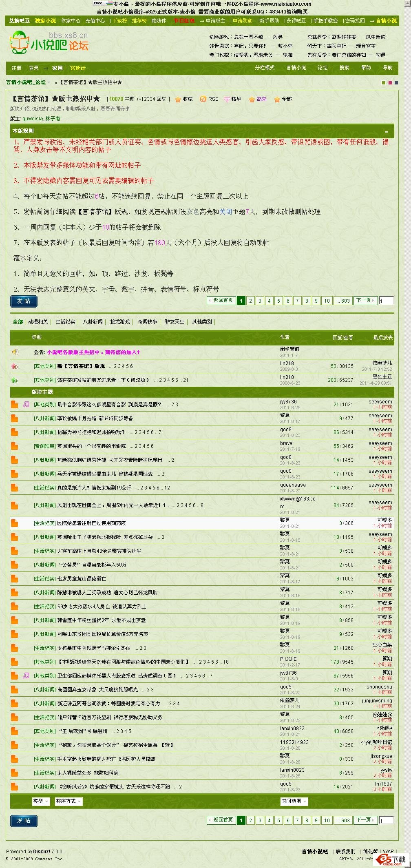
Task: Click folder icon for 杨幂为神马拒绝和迟帅拍吻戏 thread
Action: (x=14, y=432)
